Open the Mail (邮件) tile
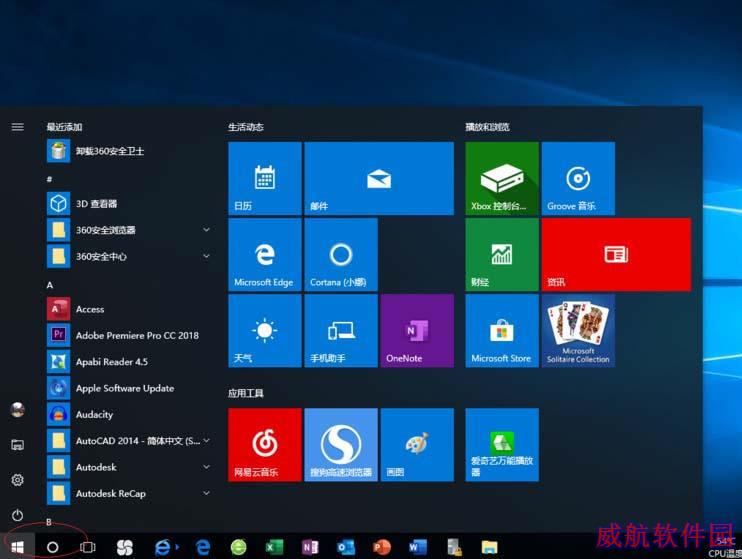The height and width of the screenshot is (559, 742). point(379,178)
